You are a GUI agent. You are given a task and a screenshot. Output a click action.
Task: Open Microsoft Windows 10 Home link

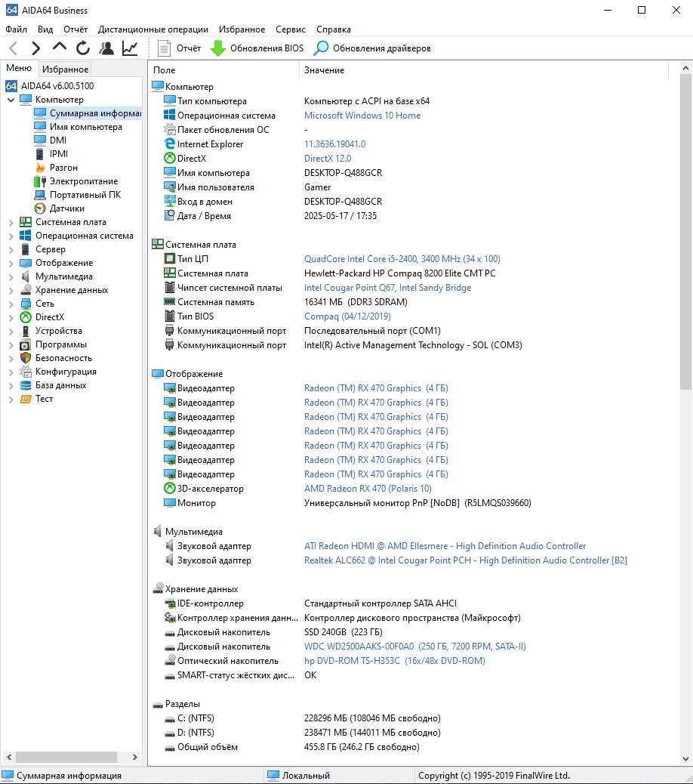(x=362, y=115)
